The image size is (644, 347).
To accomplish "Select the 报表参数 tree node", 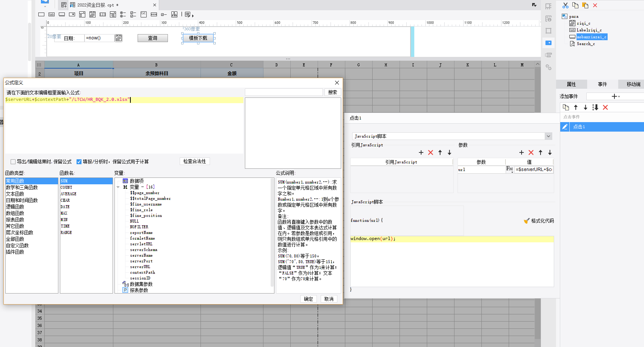I will (139, 290).
